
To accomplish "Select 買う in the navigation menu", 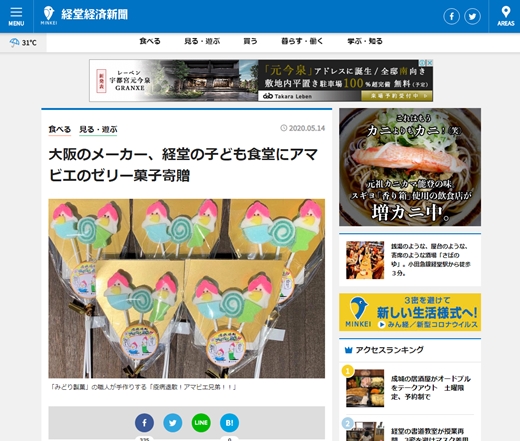I will (x=250, y=41).
